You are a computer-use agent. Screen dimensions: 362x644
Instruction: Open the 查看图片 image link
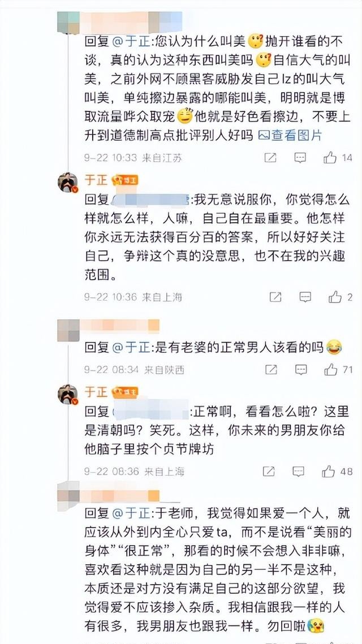point(290,136)
